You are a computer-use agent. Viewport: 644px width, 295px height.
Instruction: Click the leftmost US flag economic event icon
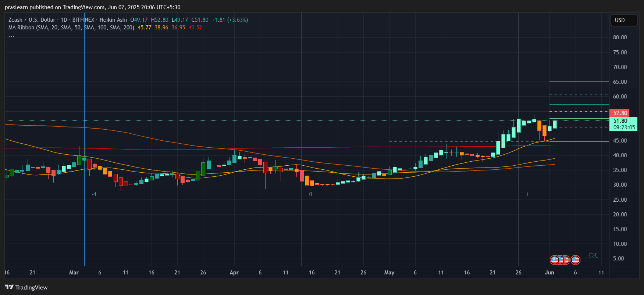[555, 260]
